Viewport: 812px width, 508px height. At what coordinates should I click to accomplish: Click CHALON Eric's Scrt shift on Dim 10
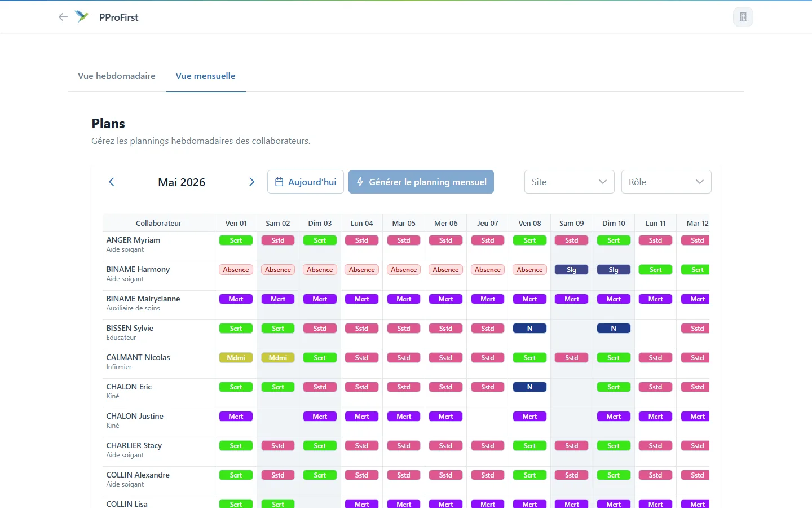click(614, 387)
